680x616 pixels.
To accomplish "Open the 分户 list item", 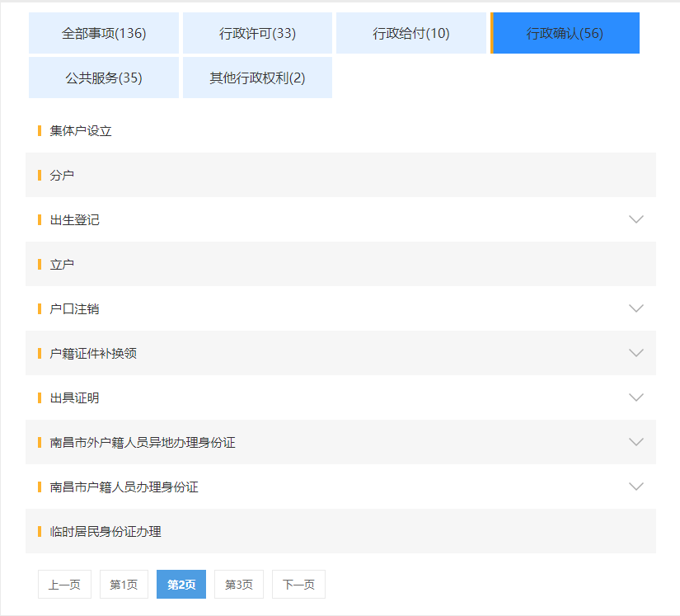I will 62,175.
